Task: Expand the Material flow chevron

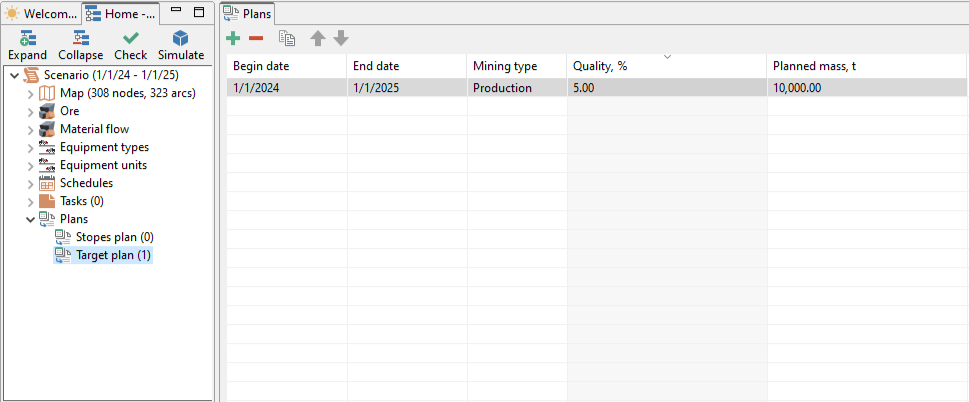Action: [x=31, y=130]
